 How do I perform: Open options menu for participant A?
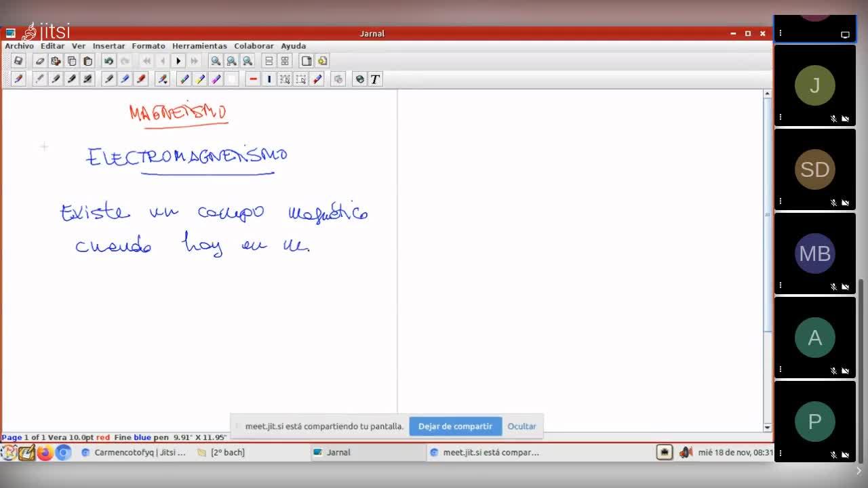coord(781,369)
